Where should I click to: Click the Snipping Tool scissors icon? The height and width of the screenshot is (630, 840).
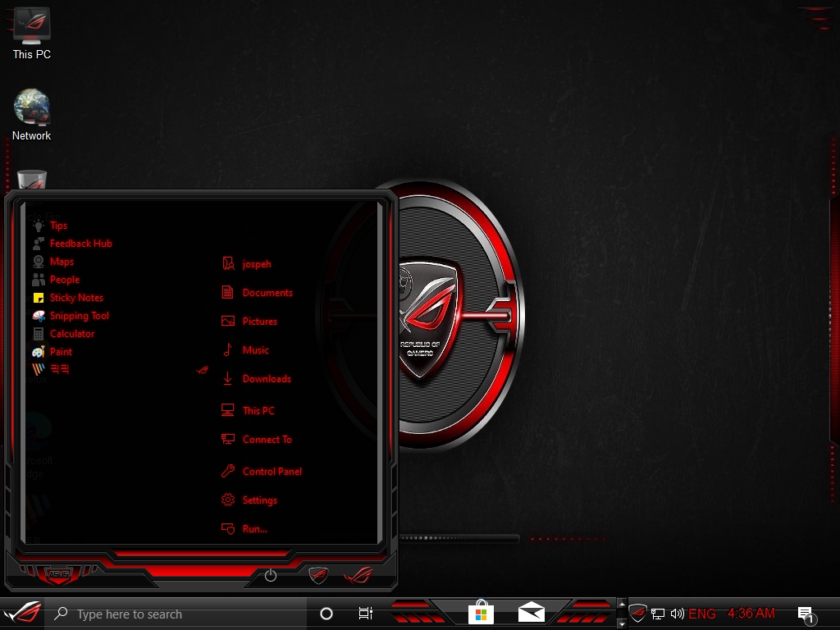tap(38, 316)
